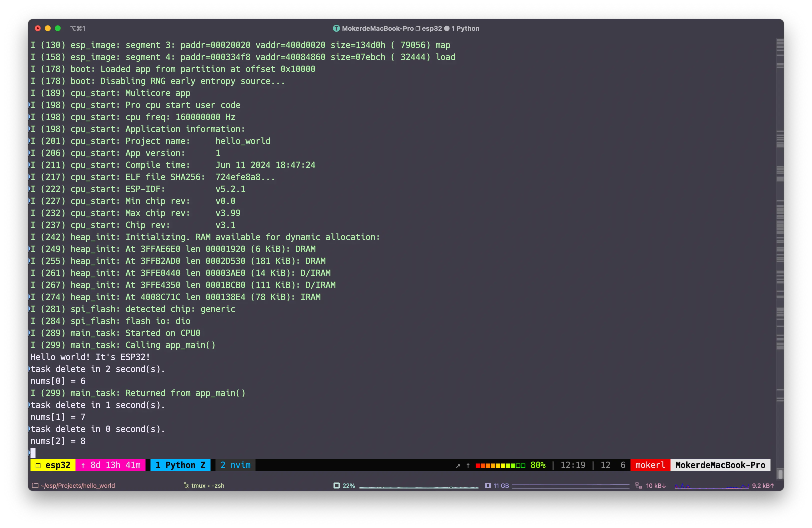This screenshot has height=528, width=812.
Task: Click the ELF SHA256 '724efe8a8...' value
Action: coord(245,177)
